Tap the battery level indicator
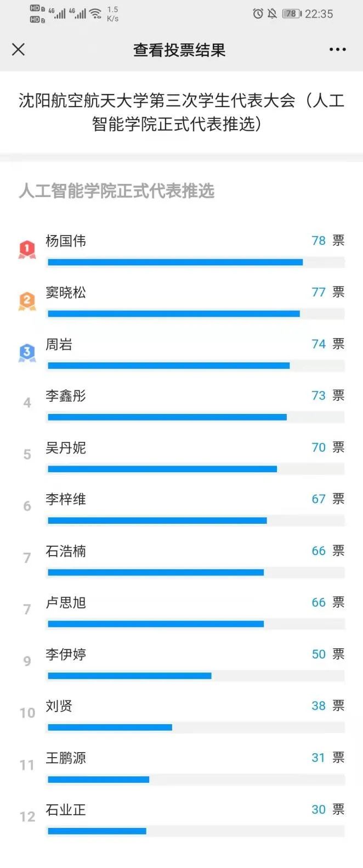 [292, 14]
